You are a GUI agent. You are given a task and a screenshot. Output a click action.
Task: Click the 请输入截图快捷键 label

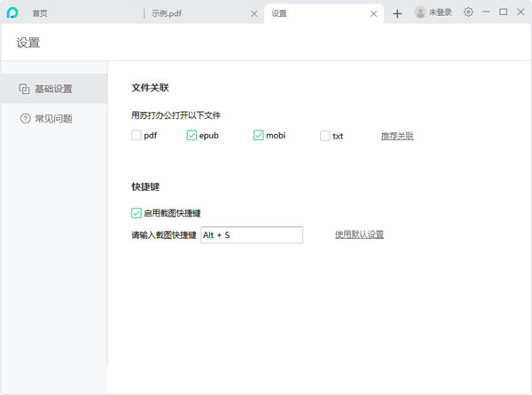coord(164,235)
